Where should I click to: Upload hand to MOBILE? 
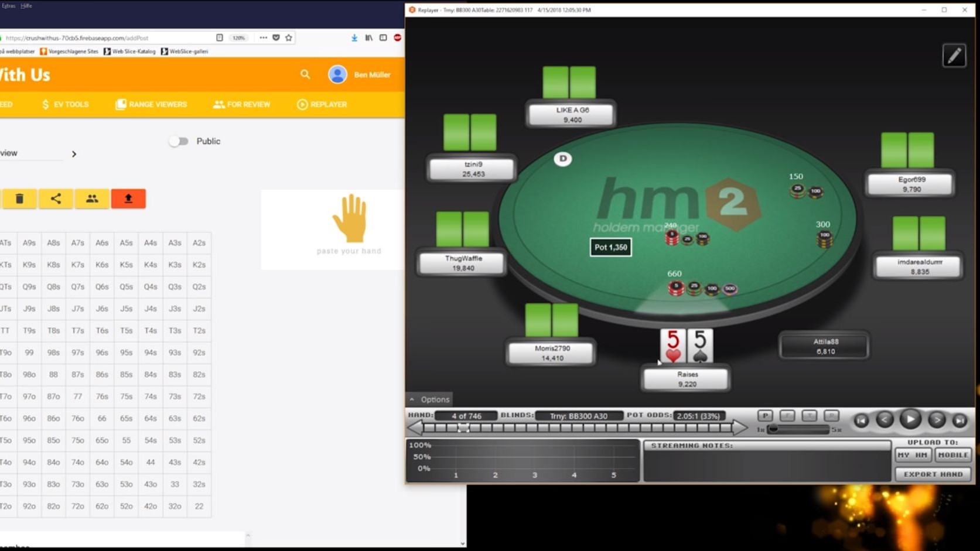coord(952,455)
